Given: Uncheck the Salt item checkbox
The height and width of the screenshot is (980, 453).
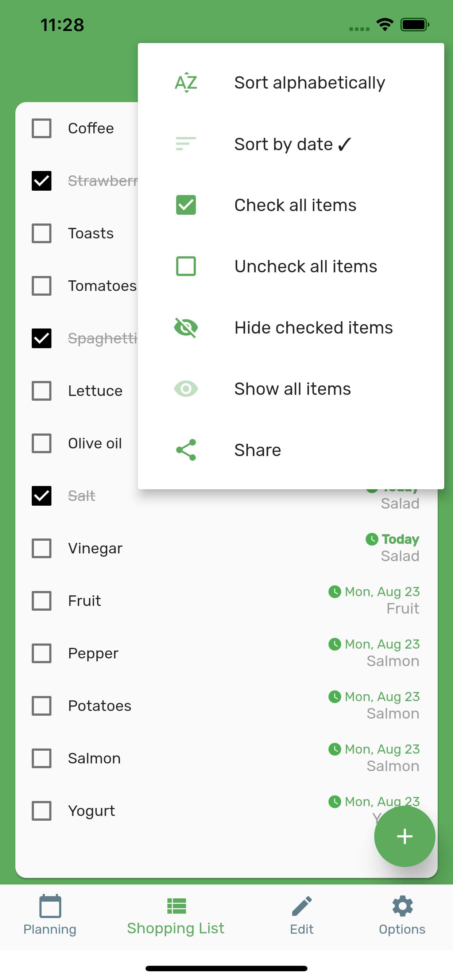Looking at the screenshot, I should coord(42,496).
